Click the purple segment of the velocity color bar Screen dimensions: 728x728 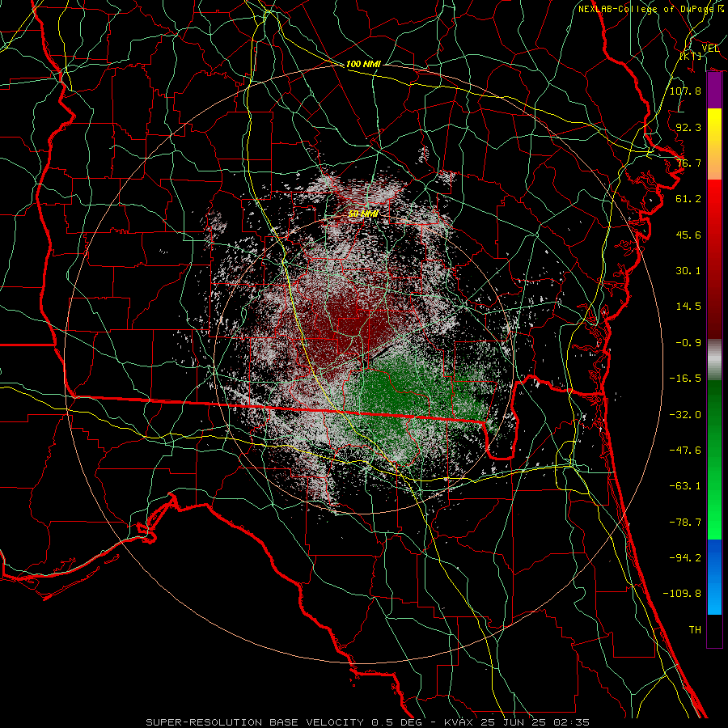[x=714, y=91]
